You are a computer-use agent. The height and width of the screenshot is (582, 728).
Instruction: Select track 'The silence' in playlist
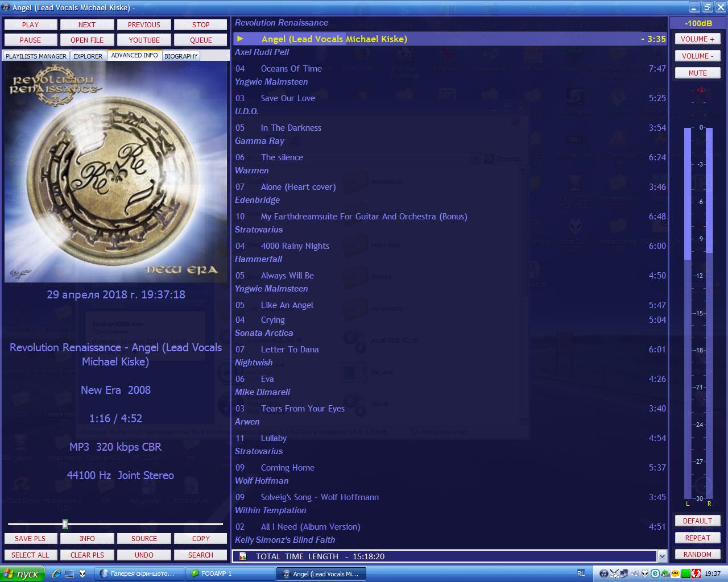[x=450, y=157]
